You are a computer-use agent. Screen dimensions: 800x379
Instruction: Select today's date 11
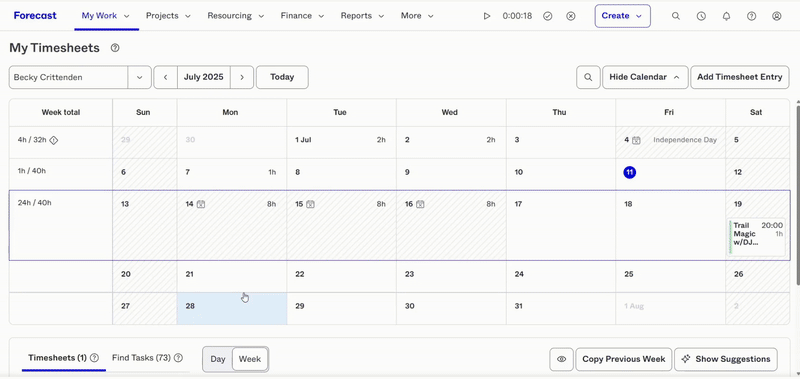point(630,172)
